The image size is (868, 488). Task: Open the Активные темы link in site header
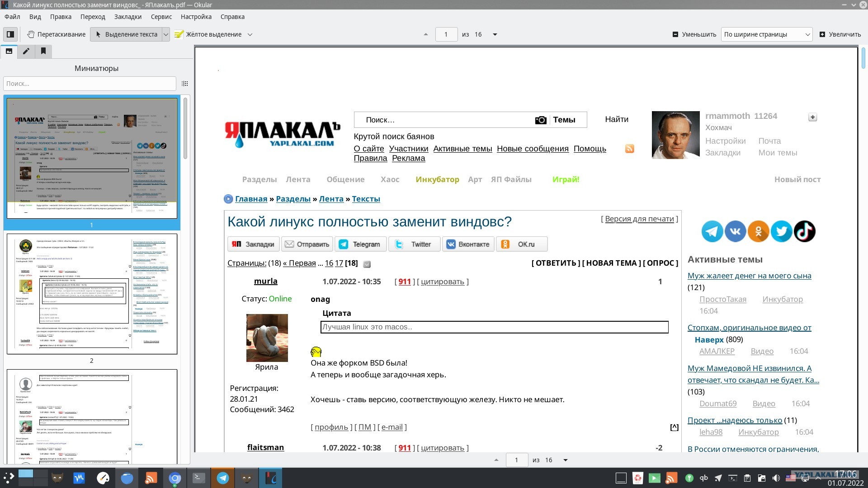(462, 149)
